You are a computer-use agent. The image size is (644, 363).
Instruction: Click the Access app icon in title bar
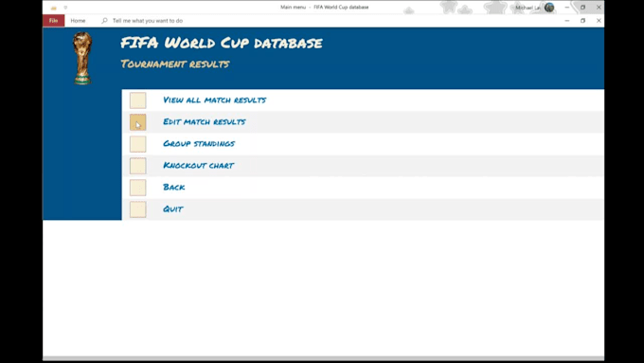pos(53,8)
